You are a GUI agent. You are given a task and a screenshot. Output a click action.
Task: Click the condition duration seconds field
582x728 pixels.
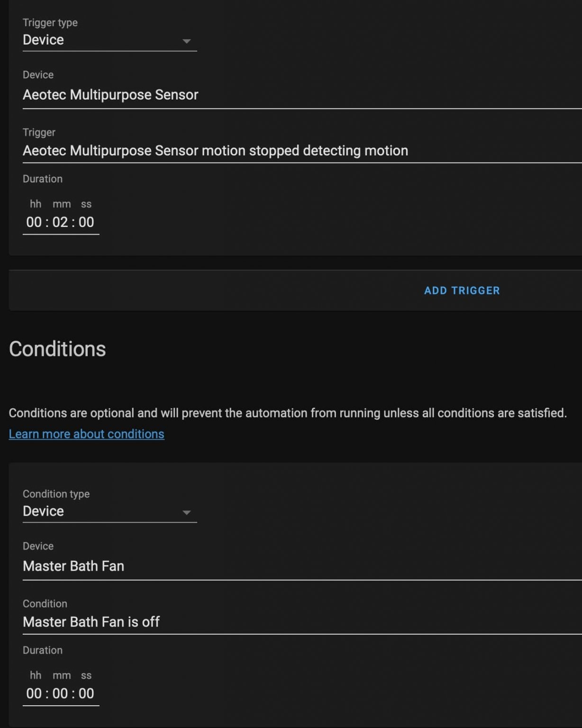click(86, 693)
